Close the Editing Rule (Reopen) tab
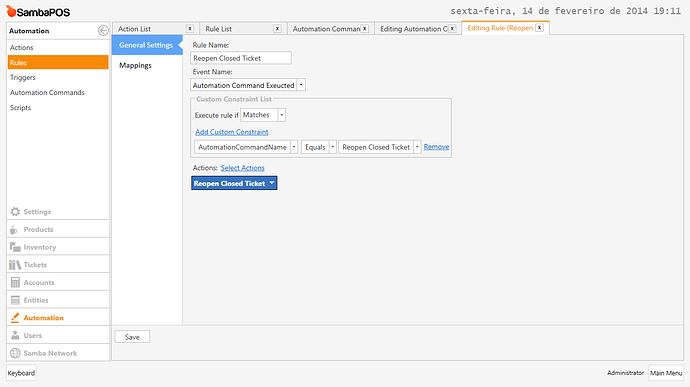The image size is (690, 387). (x=540, y=28)
